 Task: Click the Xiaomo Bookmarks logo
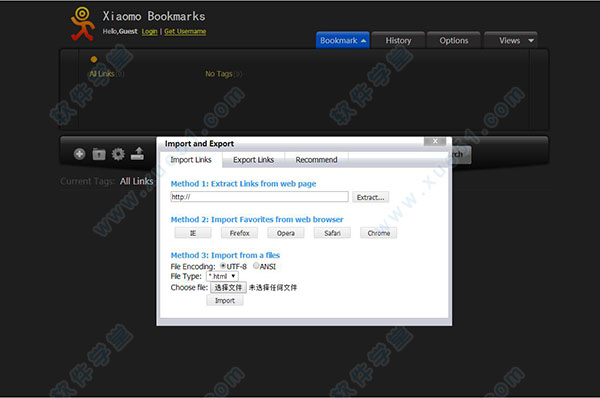click(x=82, y=24)
